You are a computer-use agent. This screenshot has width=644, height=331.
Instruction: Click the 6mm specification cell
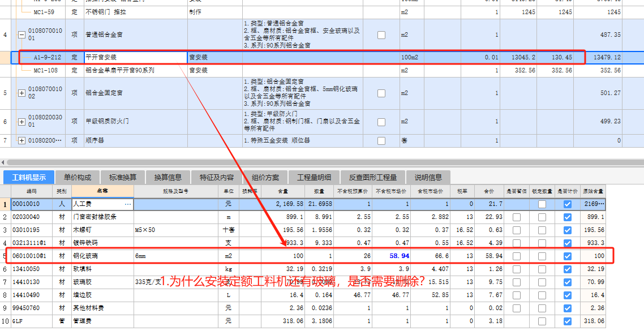click(176, 256)
